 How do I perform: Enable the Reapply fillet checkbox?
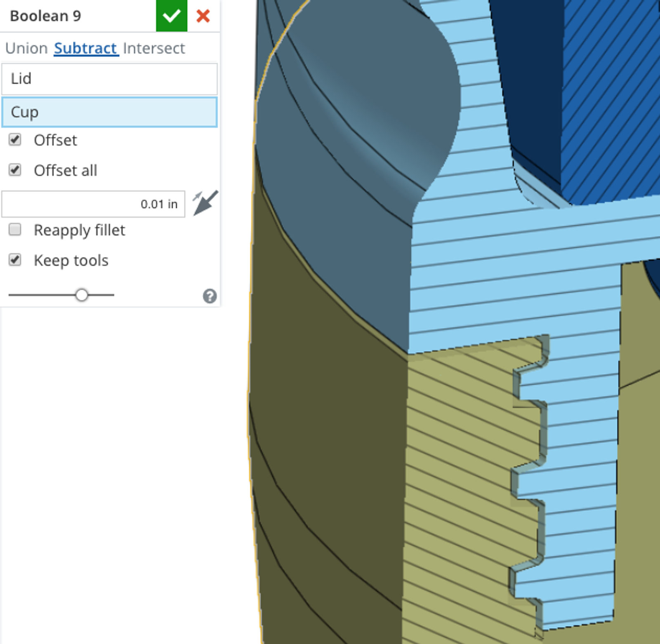tap(15, 229)
